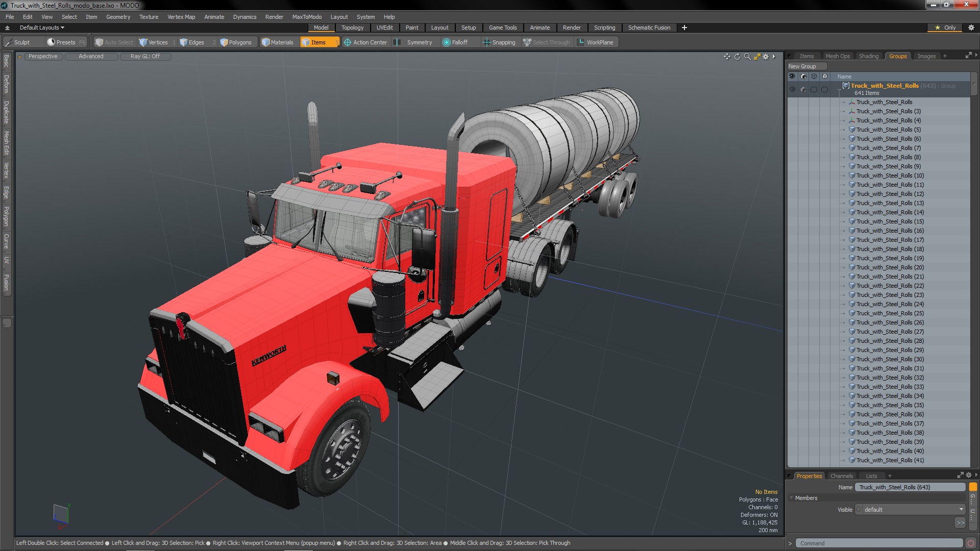Open the Visible default dropdown
The width and height of the screenshot is (980, 551).
point(910,510)
